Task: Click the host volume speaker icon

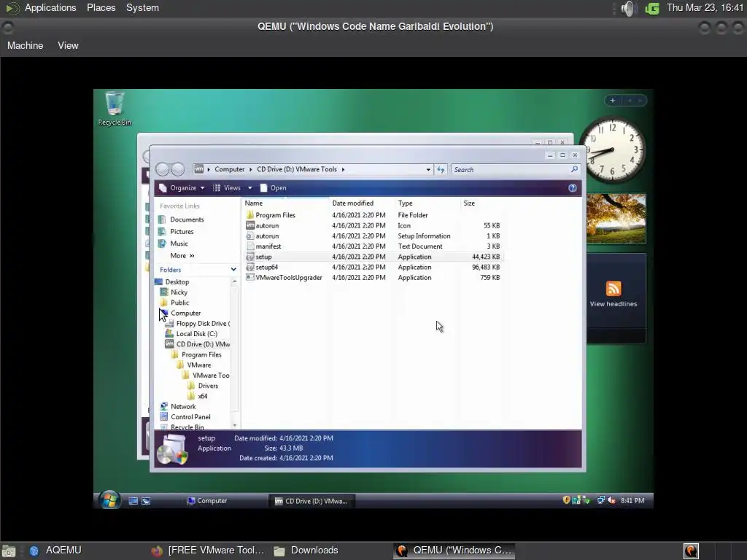Action: click(628, 8)
